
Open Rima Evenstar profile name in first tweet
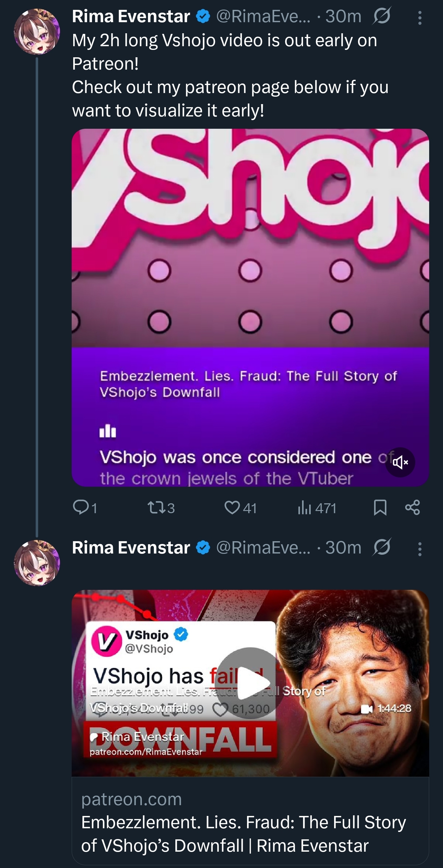pos(131,16)
